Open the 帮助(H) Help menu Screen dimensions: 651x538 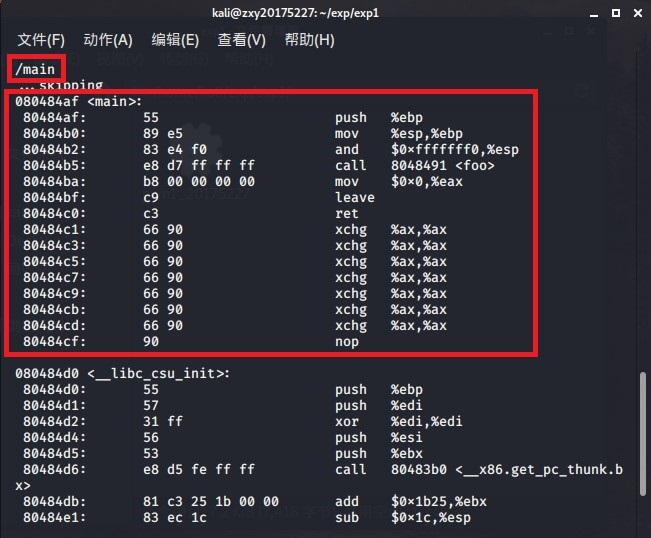(310, 40)
